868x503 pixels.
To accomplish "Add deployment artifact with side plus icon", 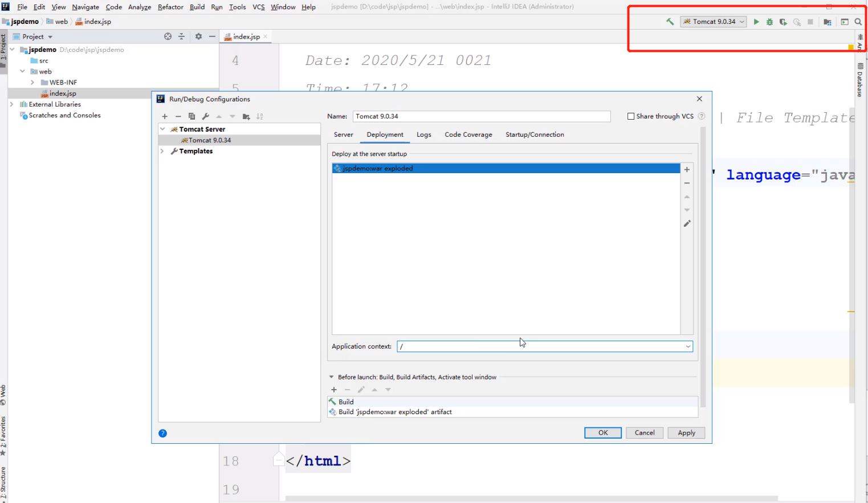I will (x=687, y=170).
